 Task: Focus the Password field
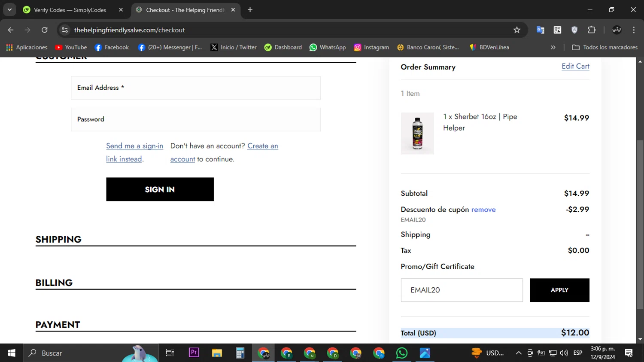196,119
